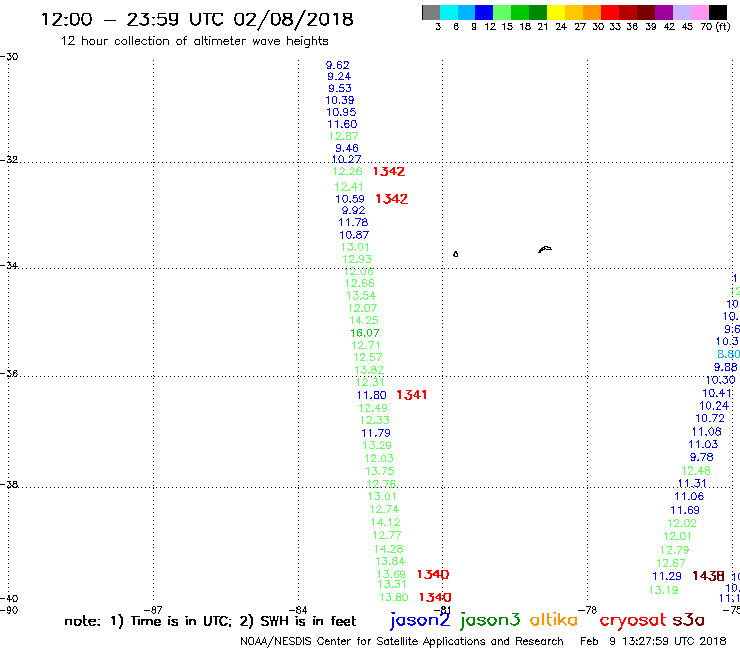Select the light green 15 ft legend swatch

502,12
